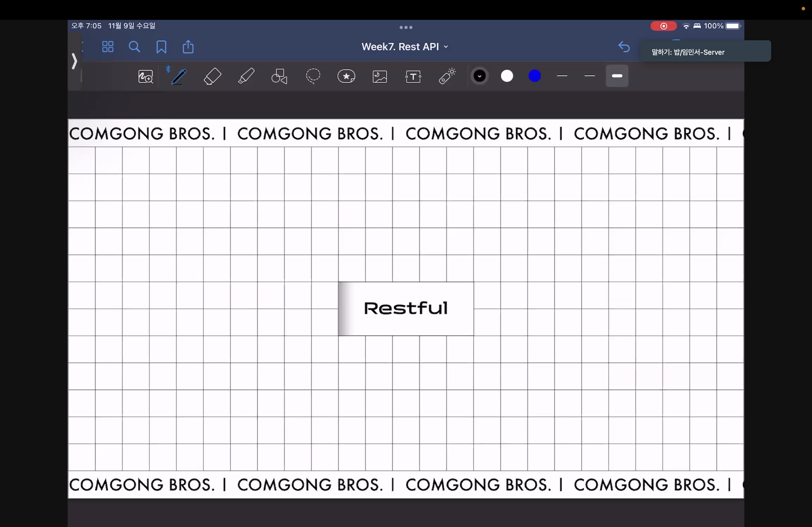
Task: Choose the thickest stroke width
Action: [617, 76]
